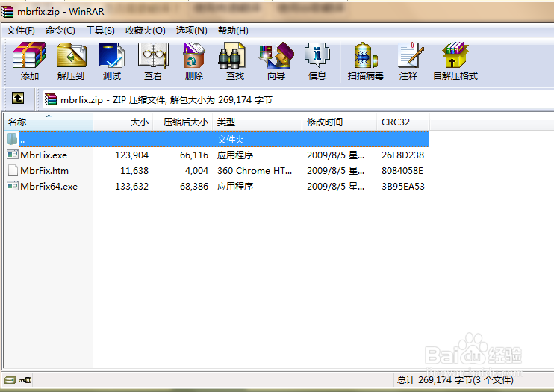554x392 pixels.
Task: Click the MbrFix.htm file icon
Action: pos(13,170)
